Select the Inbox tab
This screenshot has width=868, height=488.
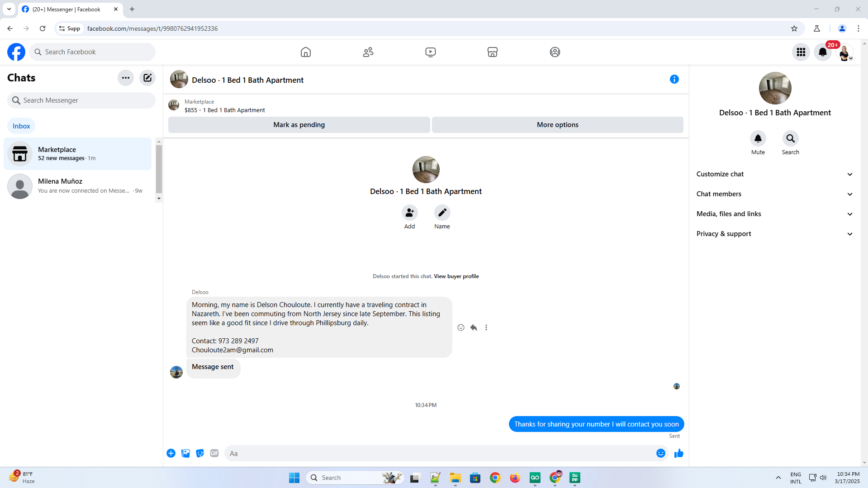click(21, 126)
